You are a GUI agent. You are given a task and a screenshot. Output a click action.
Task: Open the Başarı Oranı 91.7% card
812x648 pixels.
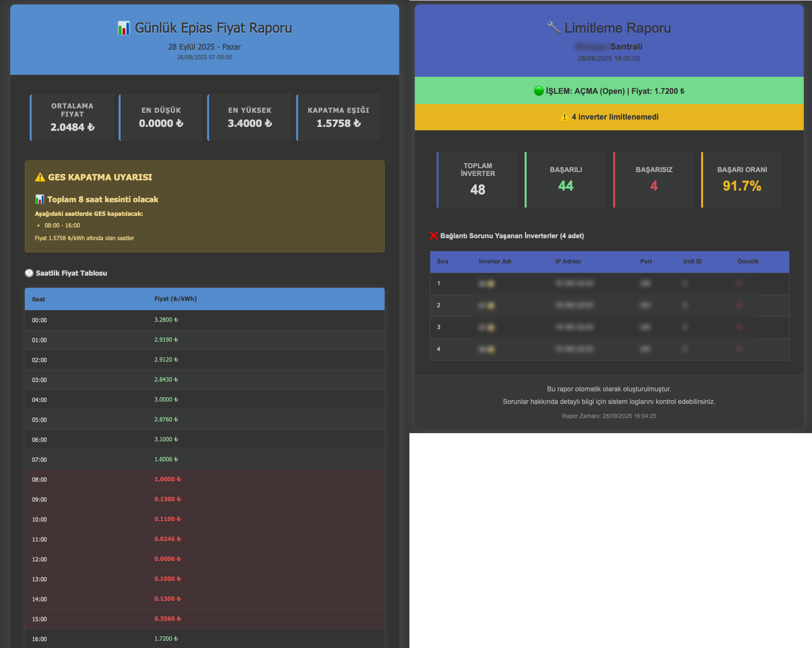[x=741, y=180]
